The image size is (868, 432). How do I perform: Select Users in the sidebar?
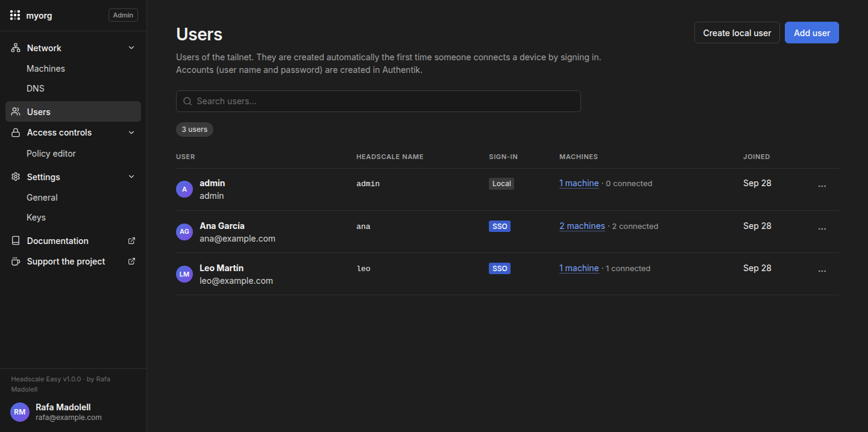tap(73, 111)
